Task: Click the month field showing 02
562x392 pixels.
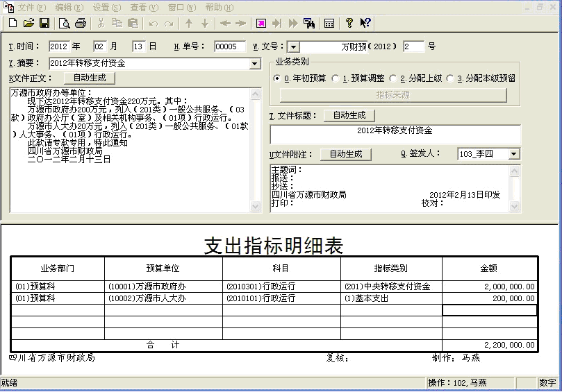Action: tap(99, 46)
